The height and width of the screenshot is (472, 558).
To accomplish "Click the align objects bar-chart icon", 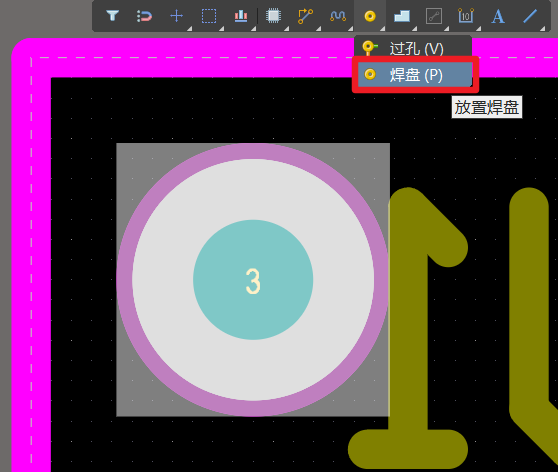I will (x=241, y=16).
